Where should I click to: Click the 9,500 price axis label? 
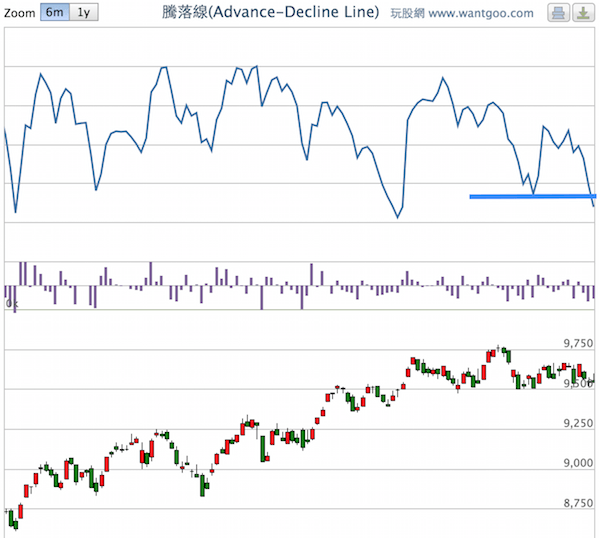click(579, 383)
